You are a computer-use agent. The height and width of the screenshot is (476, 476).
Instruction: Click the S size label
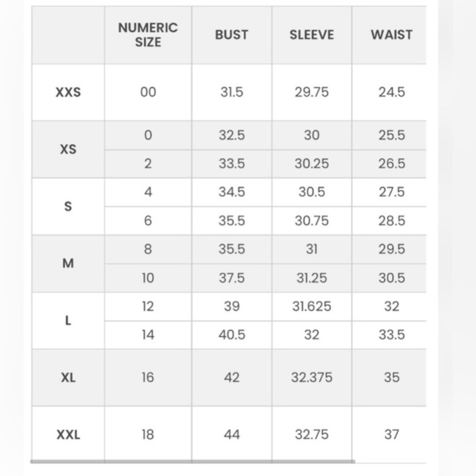pyautogui.click(x=68, y=206)
